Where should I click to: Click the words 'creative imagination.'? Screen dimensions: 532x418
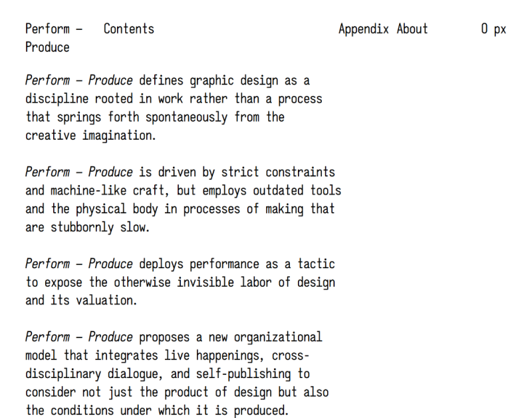point(90,136)
